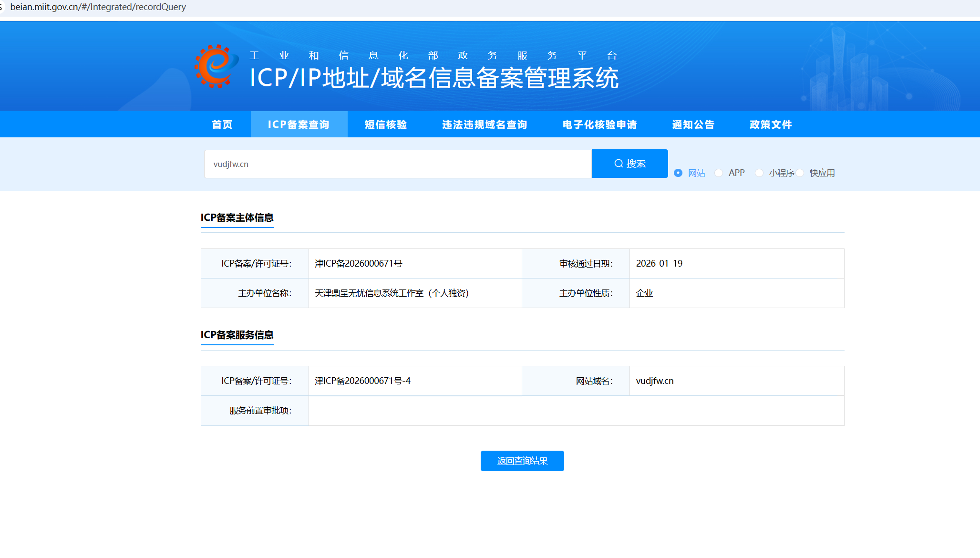
Task: Go to the 短信核验 tab
Action: click(385, 124)
